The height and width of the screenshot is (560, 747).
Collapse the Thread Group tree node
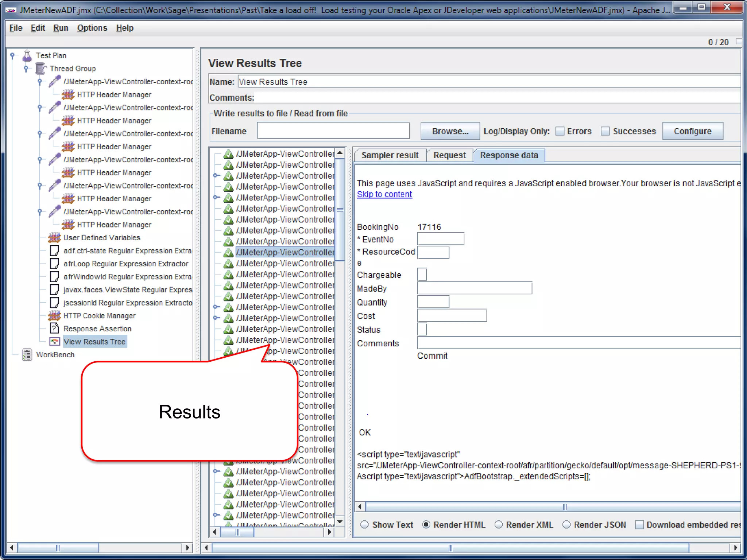[26, 68]
